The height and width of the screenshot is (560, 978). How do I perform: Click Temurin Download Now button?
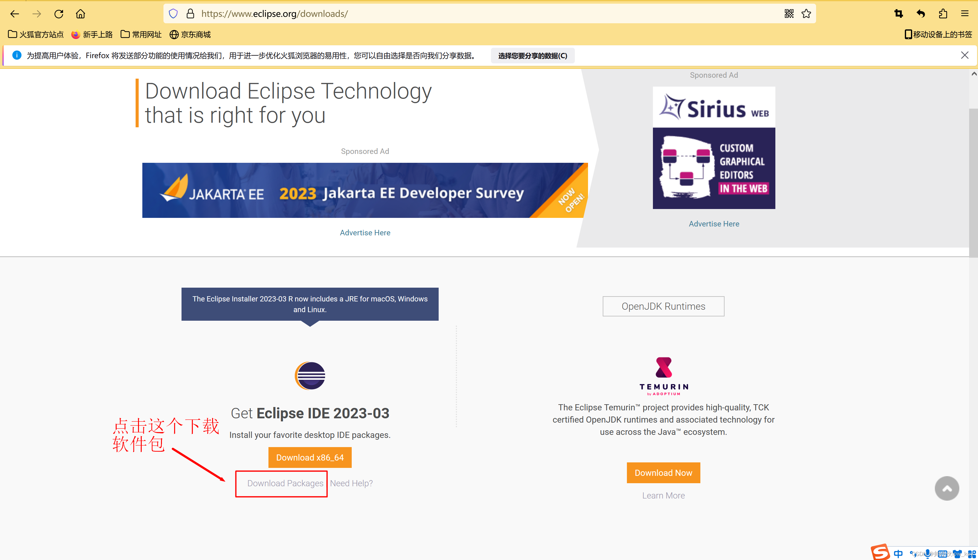tap(664, 473)
